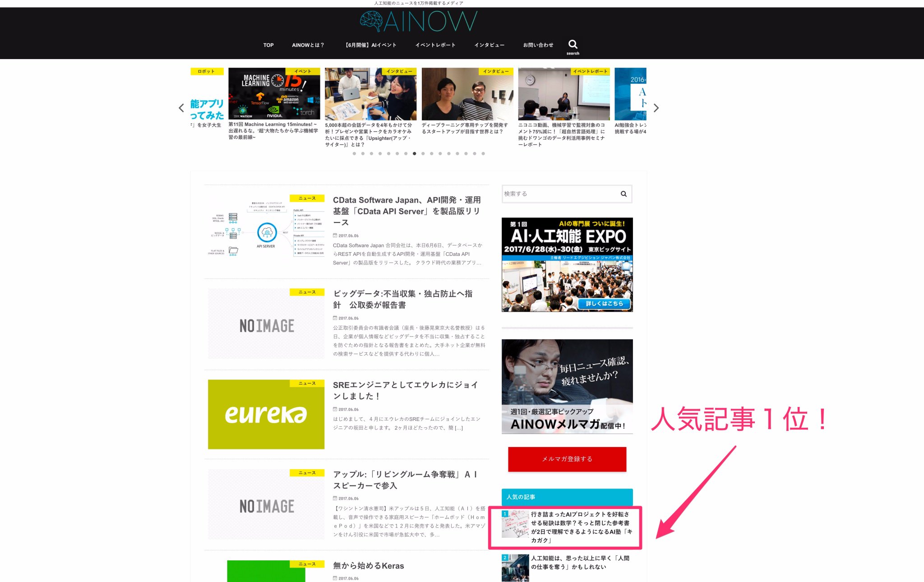The width and height of the screenshot is (924, 582).
Task: Click the AI・人工知能 EXPO banner
Action: [x=567, y=265]
